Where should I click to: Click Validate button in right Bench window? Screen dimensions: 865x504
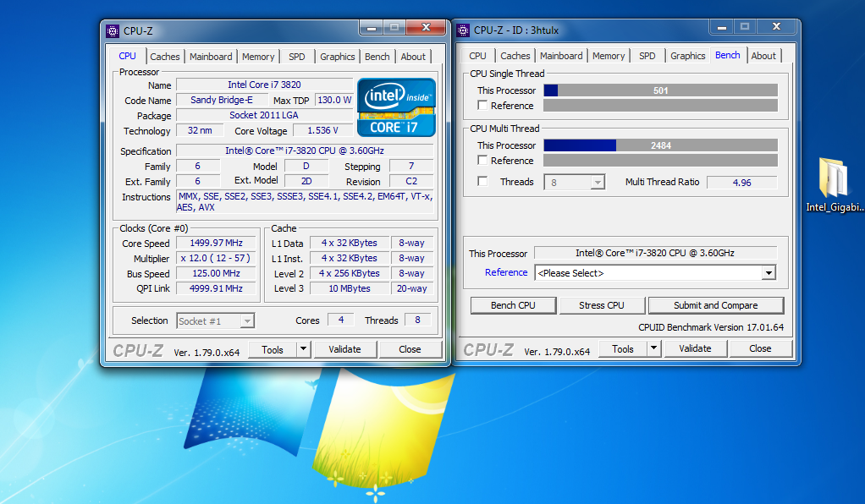point(695,348)
